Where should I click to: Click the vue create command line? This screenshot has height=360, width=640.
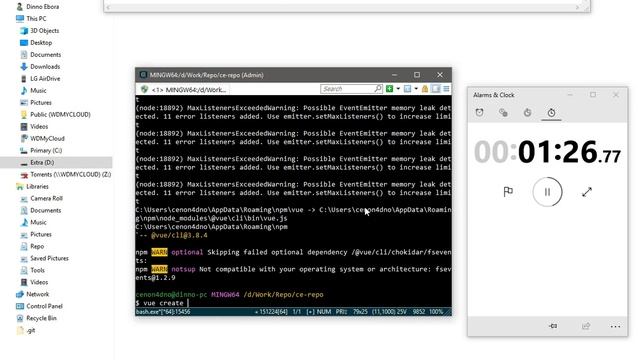point(163,303)
